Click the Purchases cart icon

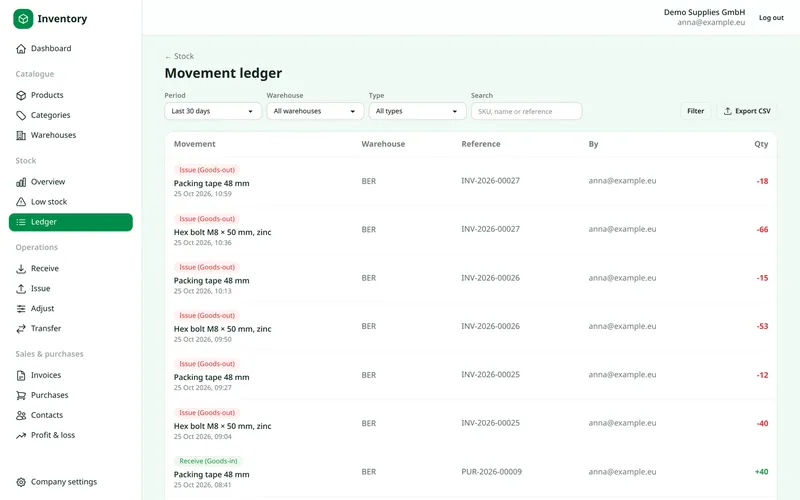(x=21, y=395)
